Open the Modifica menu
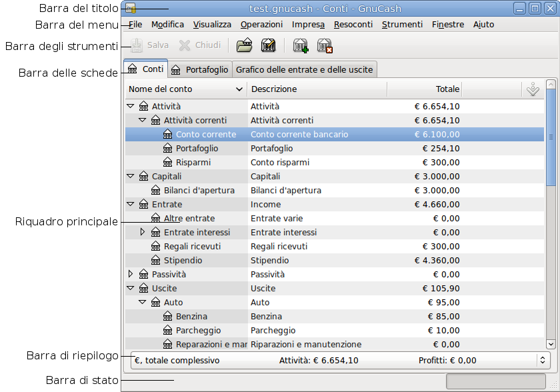Image resolution: width=560 pixels, height=392 pixels. pyautogui.click(x=167, y=25)
